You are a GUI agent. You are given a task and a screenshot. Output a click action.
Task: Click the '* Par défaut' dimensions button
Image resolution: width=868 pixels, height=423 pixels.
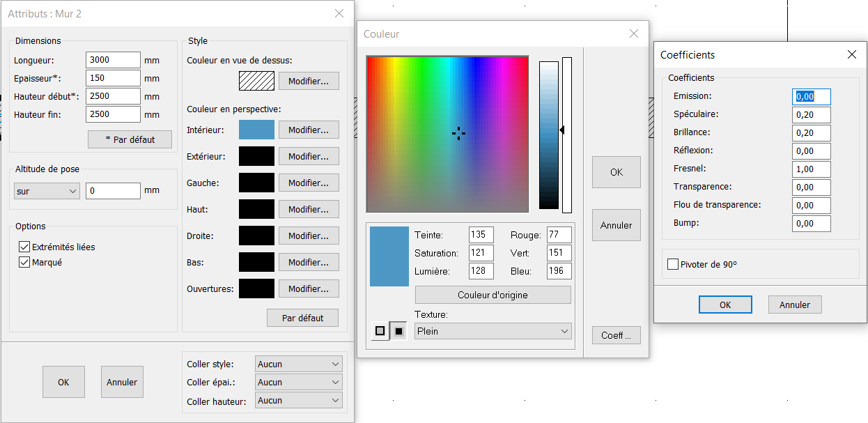click(x=130, y=139)
